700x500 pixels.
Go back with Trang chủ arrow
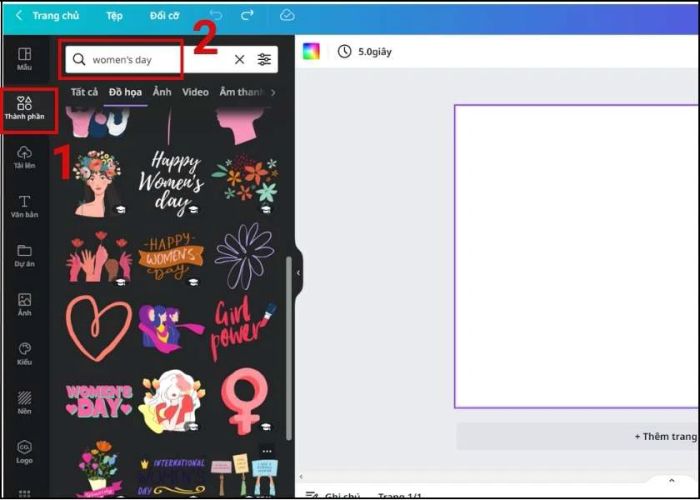pos(19,16)
